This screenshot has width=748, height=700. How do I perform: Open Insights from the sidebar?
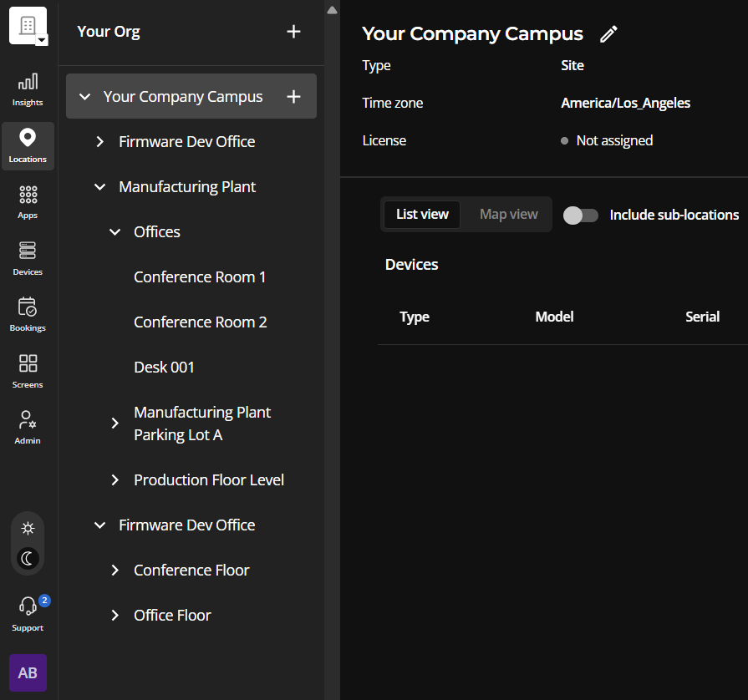coord(28,89)
